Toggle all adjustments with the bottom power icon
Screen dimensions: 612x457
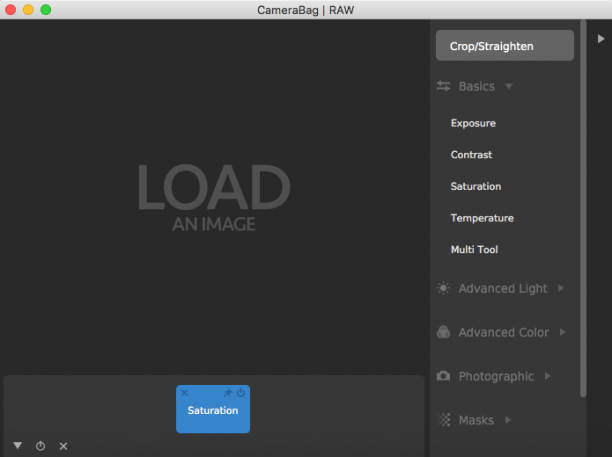[x=41, y=446]
